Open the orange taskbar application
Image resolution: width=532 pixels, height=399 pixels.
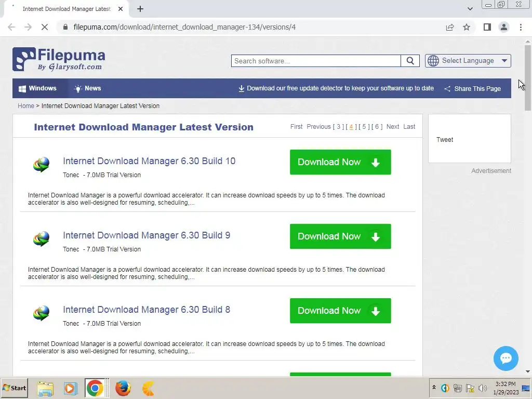pyautogui.click(x=148, y=388)
